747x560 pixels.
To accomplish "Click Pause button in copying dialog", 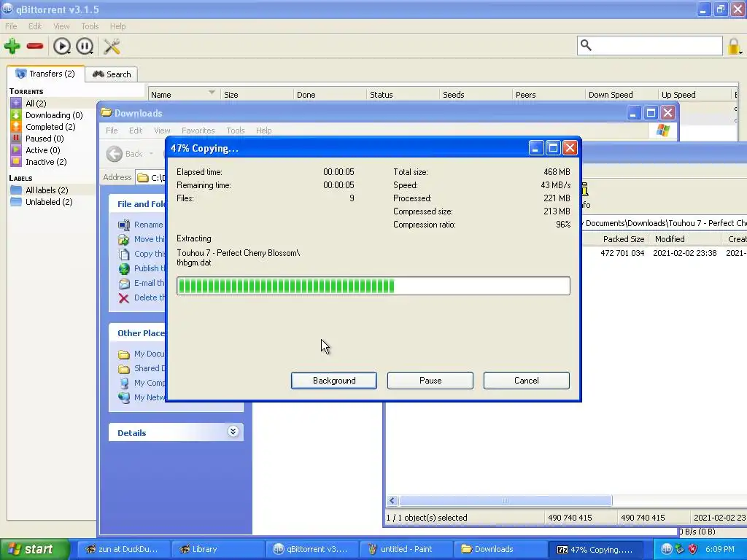I will pyautogui.click(x=430, y=381).
